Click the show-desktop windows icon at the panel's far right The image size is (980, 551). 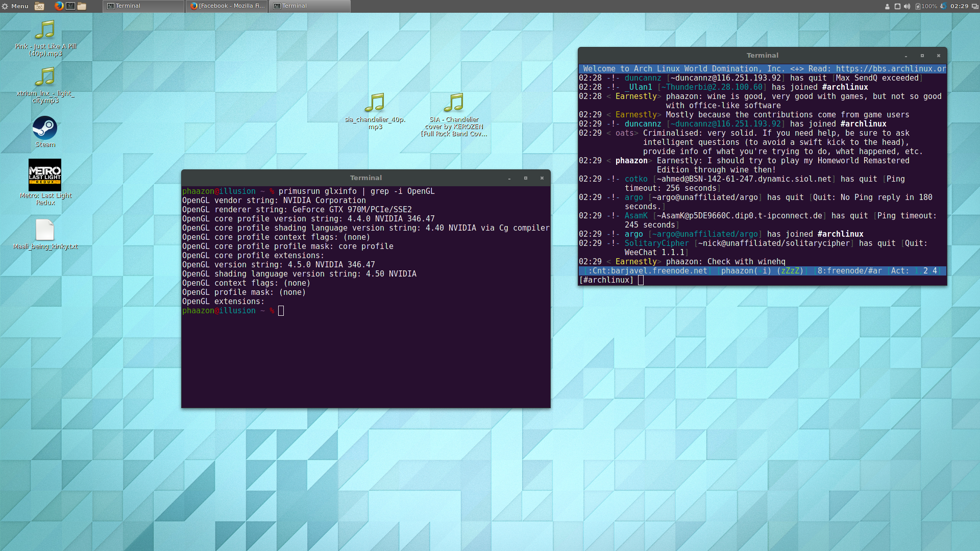coord(974,6)
